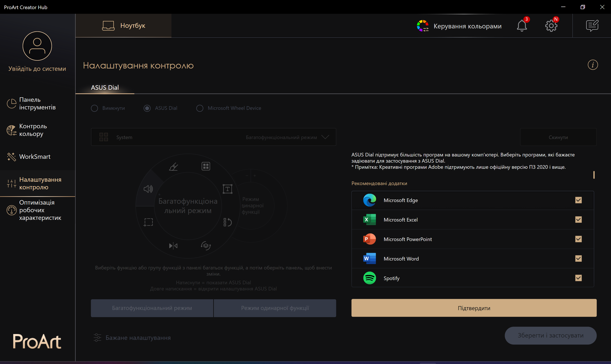Open settings gear icon in header
611x364 pixels.
pos(551,26)
